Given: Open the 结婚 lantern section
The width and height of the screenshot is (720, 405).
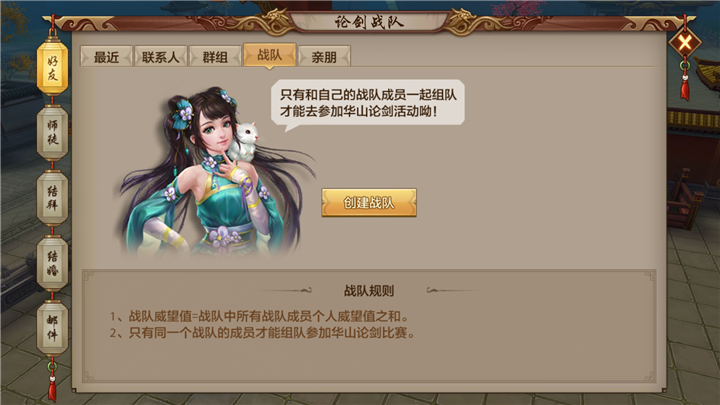Looking at the screenshot, I should [52, 263].
